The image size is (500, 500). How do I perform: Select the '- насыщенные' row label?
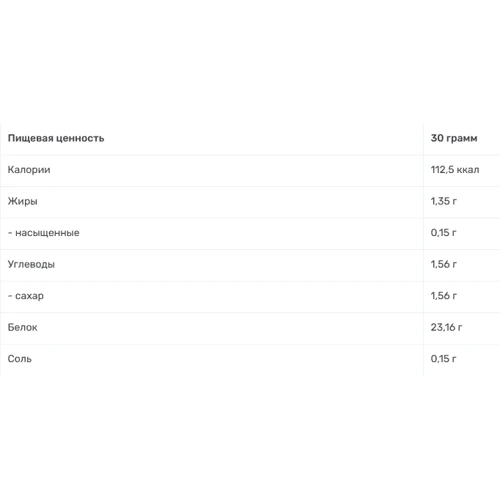click(44, 233)
